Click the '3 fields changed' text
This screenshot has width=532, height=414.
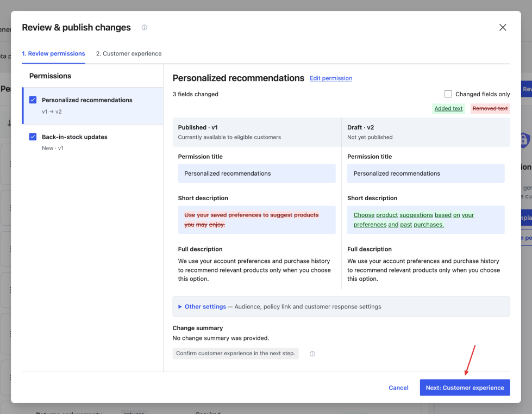[x=196, y=95]
